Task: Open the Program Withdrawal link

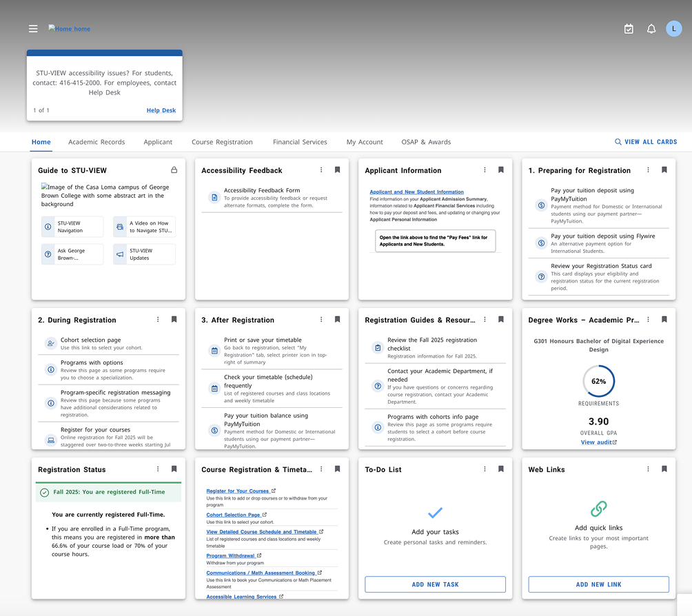Action: 234,555
